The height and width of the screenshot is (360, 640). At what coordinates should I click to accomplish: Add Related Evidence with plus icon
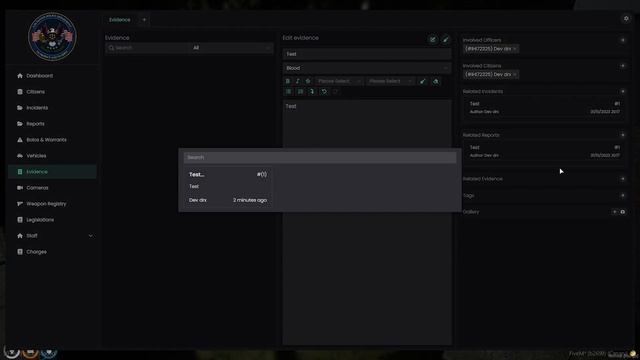pos(622,179)
